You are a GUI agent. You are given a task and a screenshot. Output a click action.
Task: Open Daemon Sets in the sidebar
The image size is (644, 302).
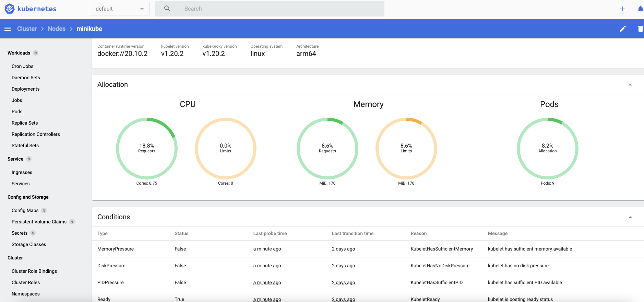point(26,78)
